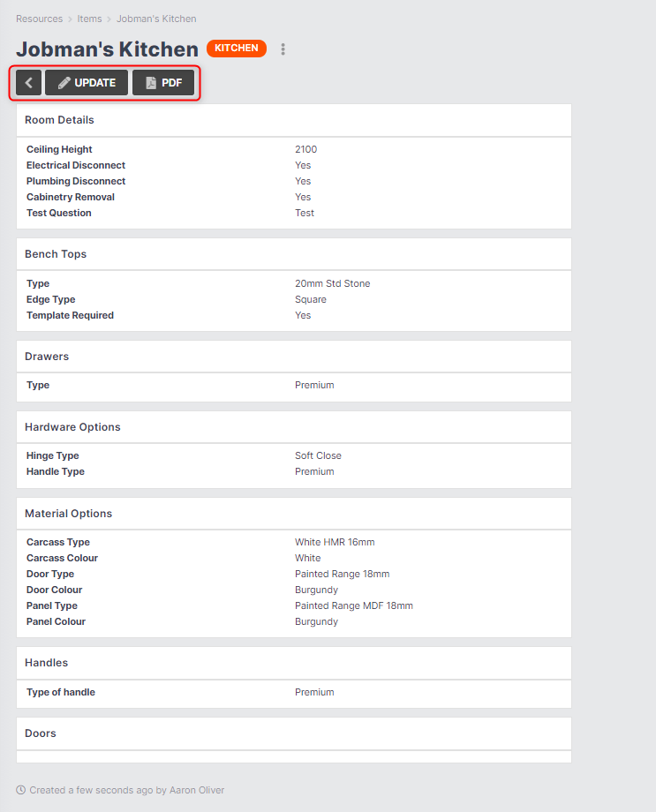Click the UPDATE button
This screenshot has height=812, width=656.
86,82
